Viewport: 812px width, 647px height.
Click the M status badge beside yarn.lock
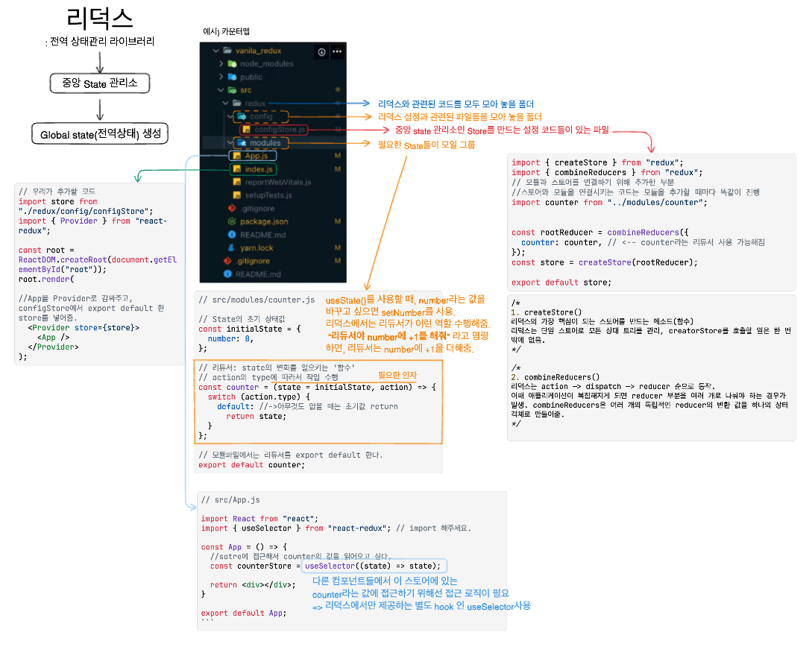(x=338, y=248)
